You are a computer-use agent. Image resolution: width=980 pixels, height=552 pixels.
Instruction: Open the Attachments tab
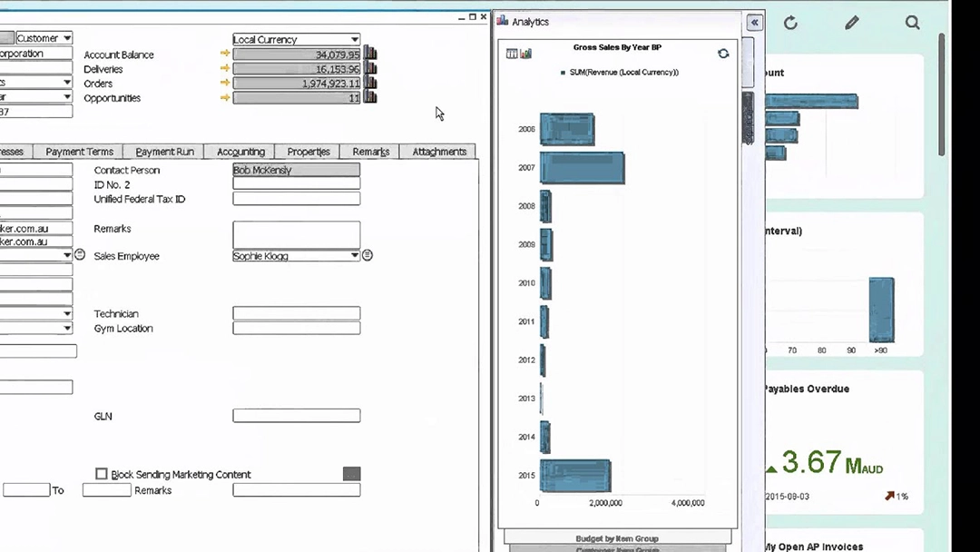point(438,152)
